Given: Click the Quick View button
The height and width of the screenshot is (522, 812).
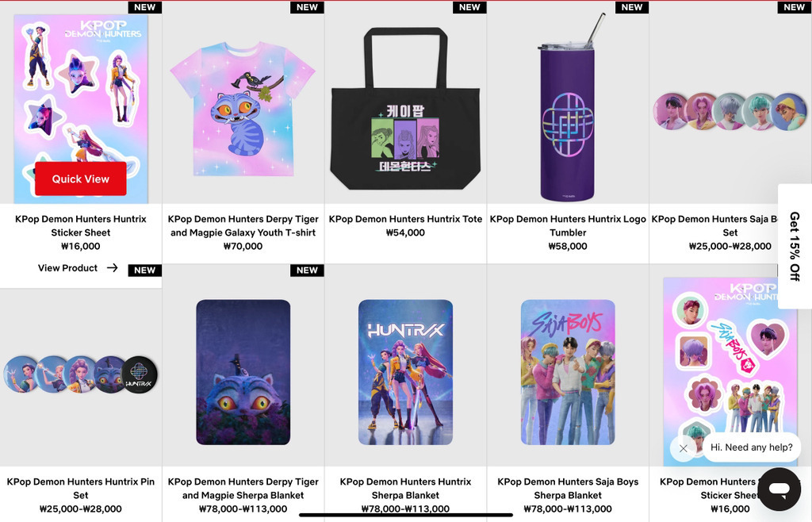Looking at the screenshot, I should point(81,178).
